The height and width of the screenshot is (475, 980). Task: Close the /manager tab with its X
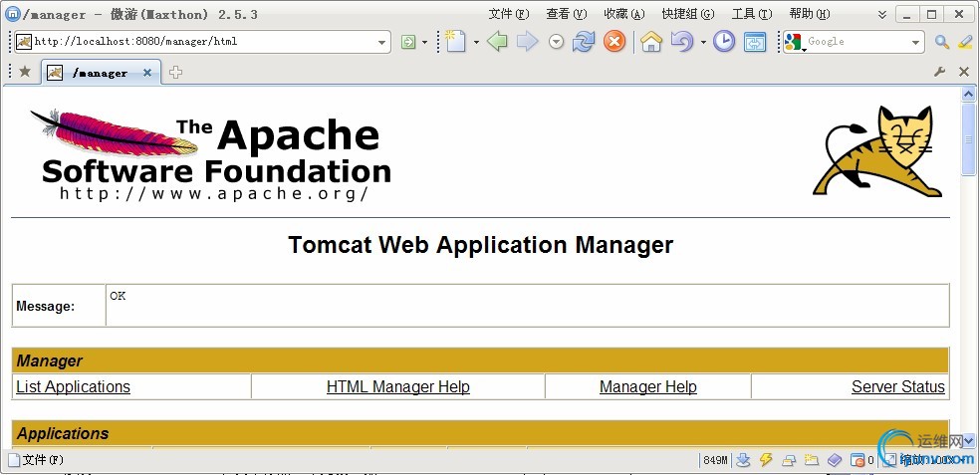coord(147,73)
